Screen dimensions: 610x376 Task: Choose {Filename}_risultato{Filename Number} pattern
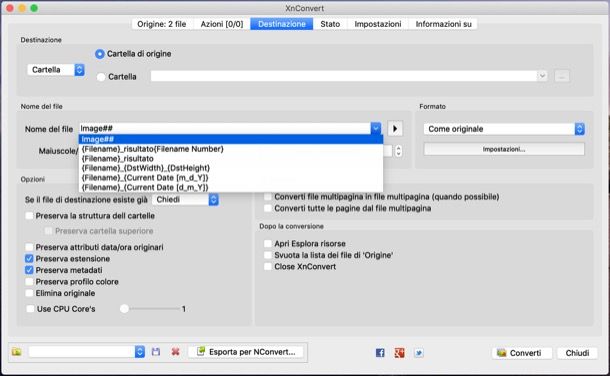pos(231,149)
